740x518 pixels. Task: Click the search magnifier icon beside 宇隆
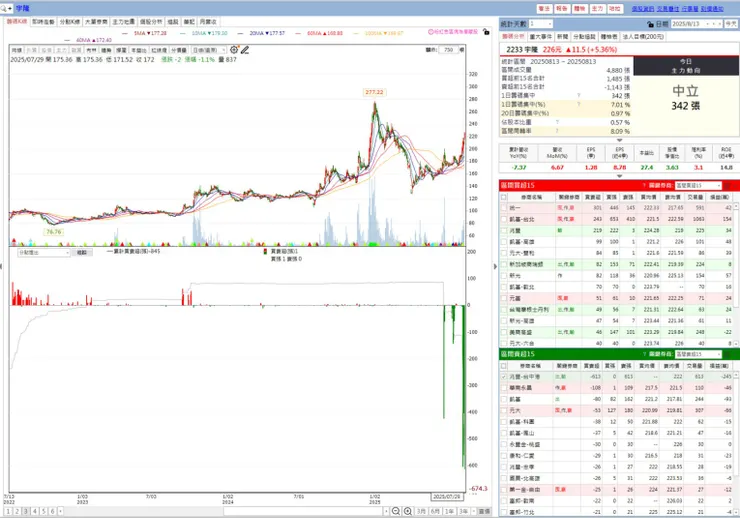(3, 8)
